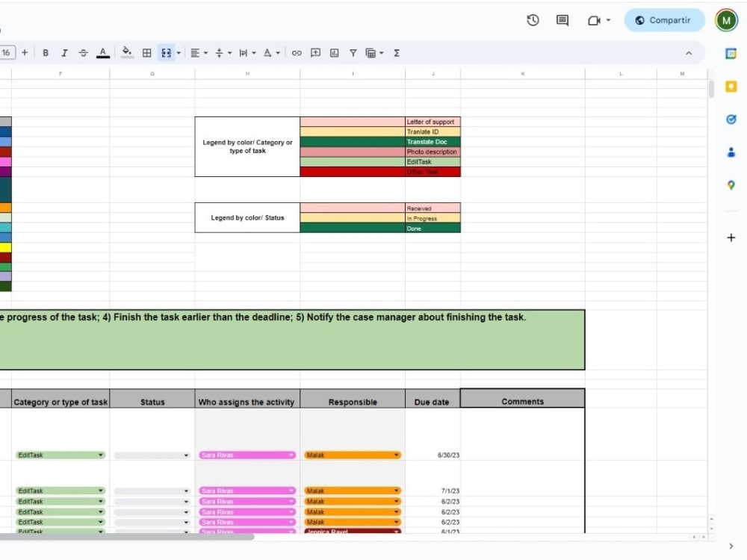Viewport: 747px width, 560px height.
Task: Toggle bold formatting in the toolbar
Action: click(x=46, y=52)
